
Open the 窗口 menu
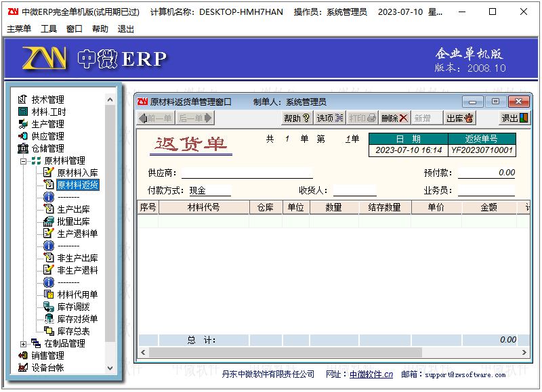[x=75, y=29]
